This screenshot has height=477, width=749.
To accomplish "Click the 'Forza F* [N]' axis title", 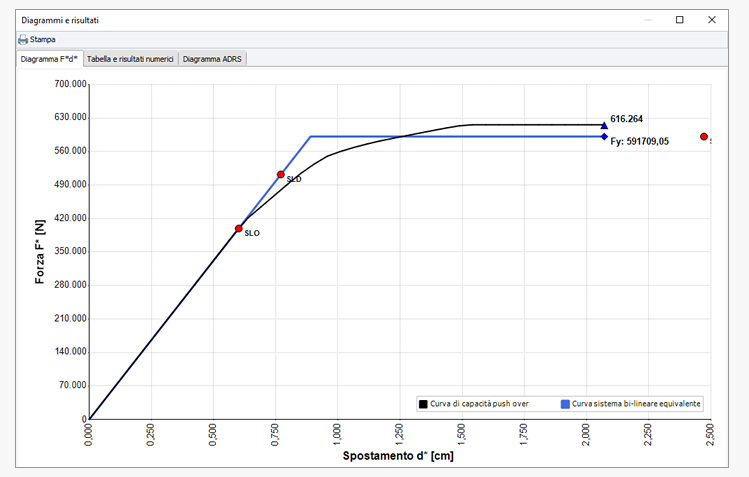I will (40, 252).
